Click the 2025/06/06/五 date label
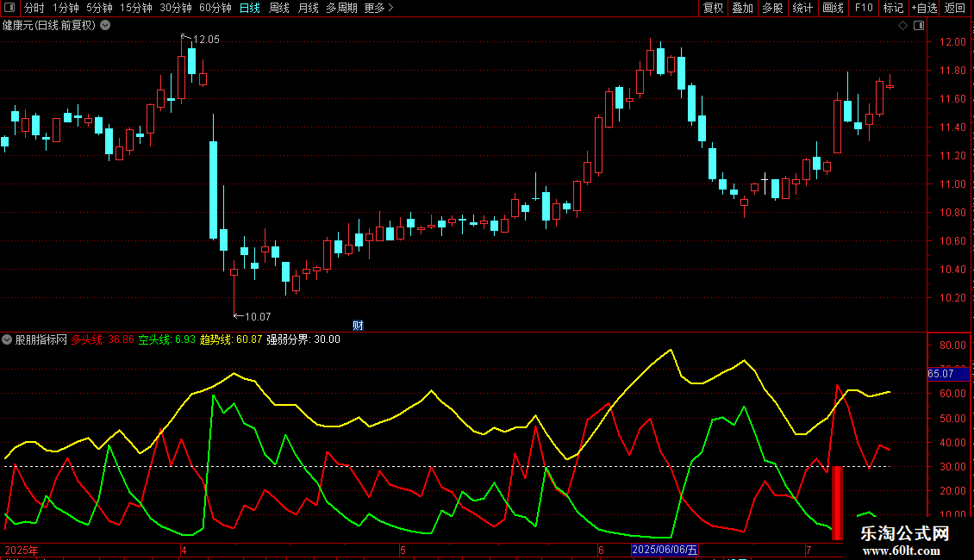Viewport: 974px width, 560px height. point(665,550)
